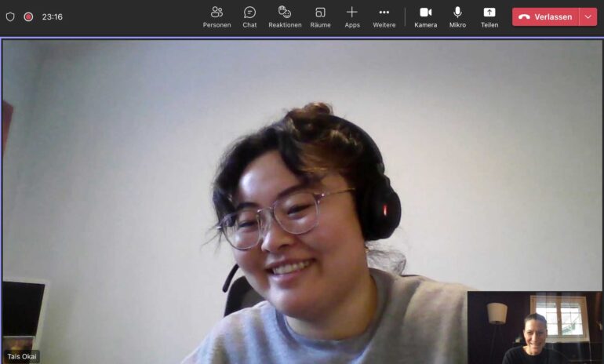Image resolution: width=604 pixels, height=364 pixels.
Task: Mute the microphone with Mikro
Action: [x=457, y=16]
